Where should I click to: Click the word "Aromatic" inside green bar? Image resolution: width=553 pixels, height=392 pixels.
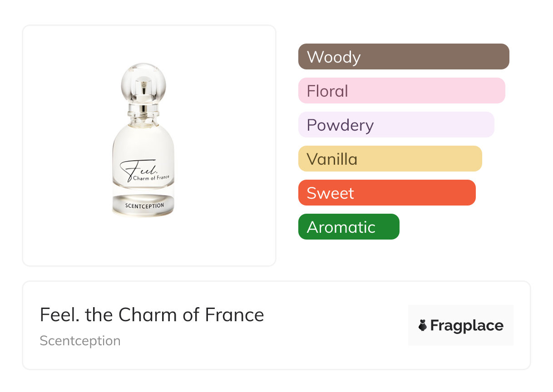(x=341, y=227)
